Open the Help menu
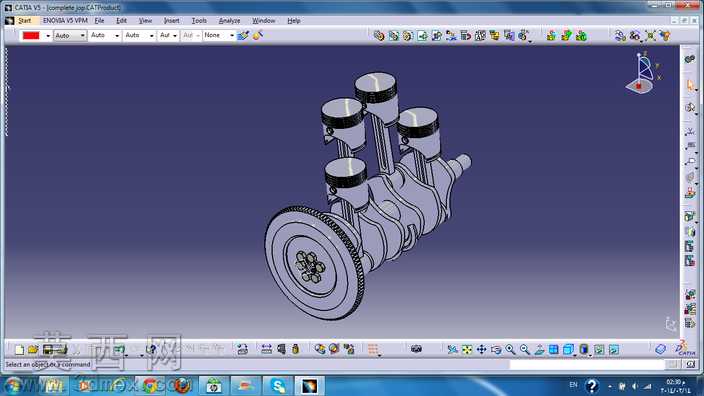Screen dimensions: 704x396 [x=294, y=21]
